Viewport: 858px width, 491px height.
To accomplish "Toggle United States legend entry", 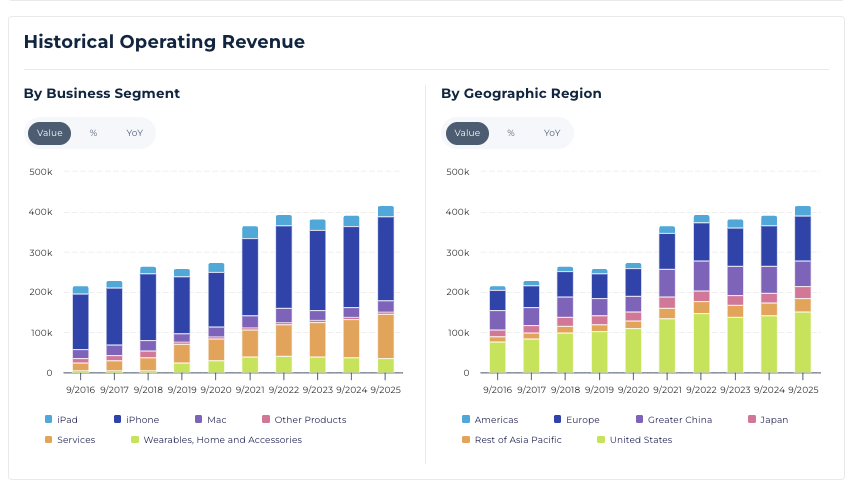I will click(634, 440).
